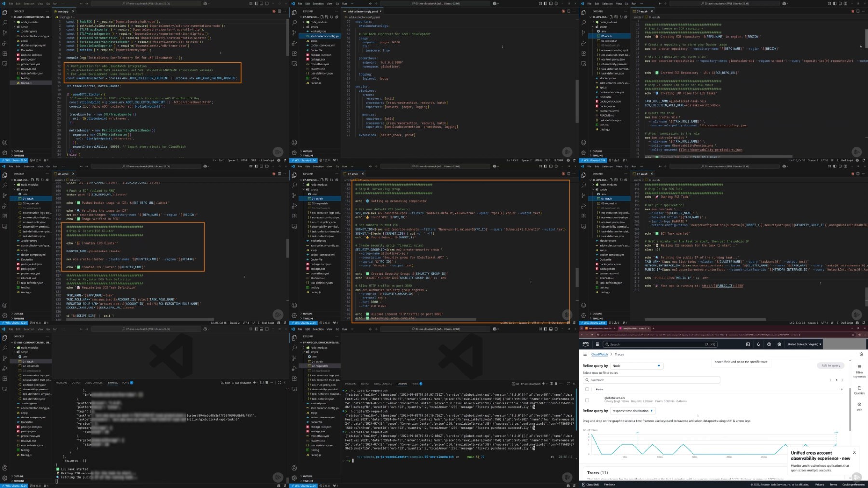This screenshot has width=868, height=488.
Task: Close the Unified cross account observability popup
Action: (x=854, y=452)
